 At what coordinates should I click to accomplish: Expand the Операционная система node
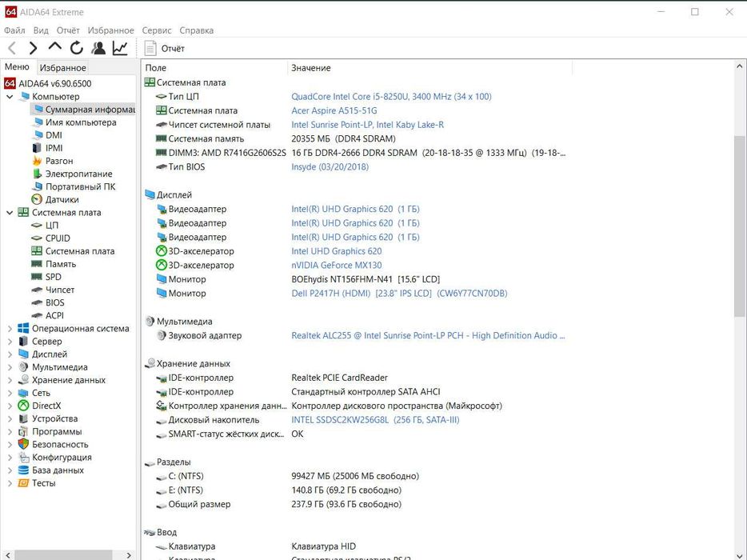pyautogui.click(x=10, y=328)
